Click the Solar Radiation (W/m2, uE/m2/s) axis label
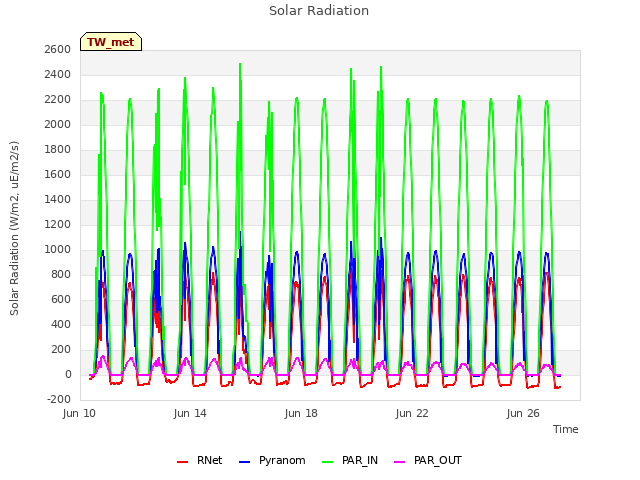 pos(14,228)
